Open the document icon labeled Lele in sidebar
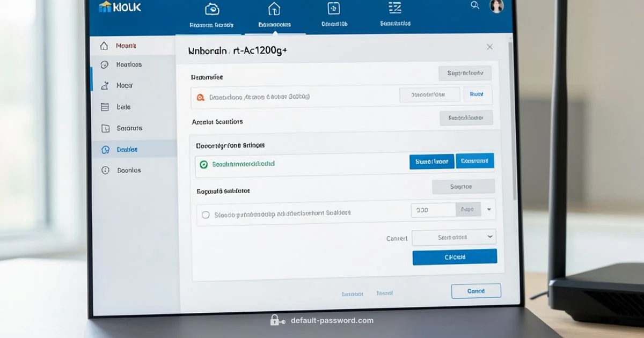Image resolution: width=644 pixels, height=338 pixels. [x=105, y=107]
